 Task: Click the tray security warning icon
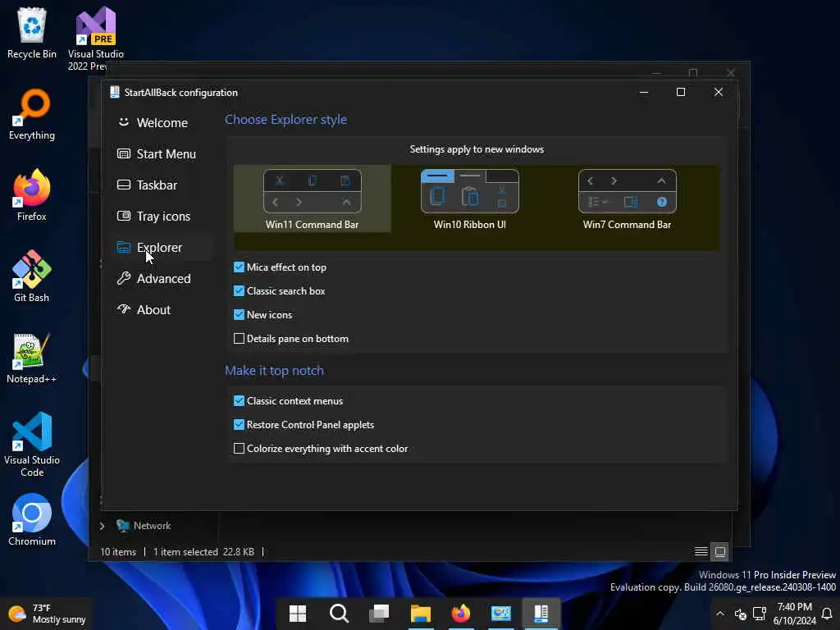click(741, 614)
